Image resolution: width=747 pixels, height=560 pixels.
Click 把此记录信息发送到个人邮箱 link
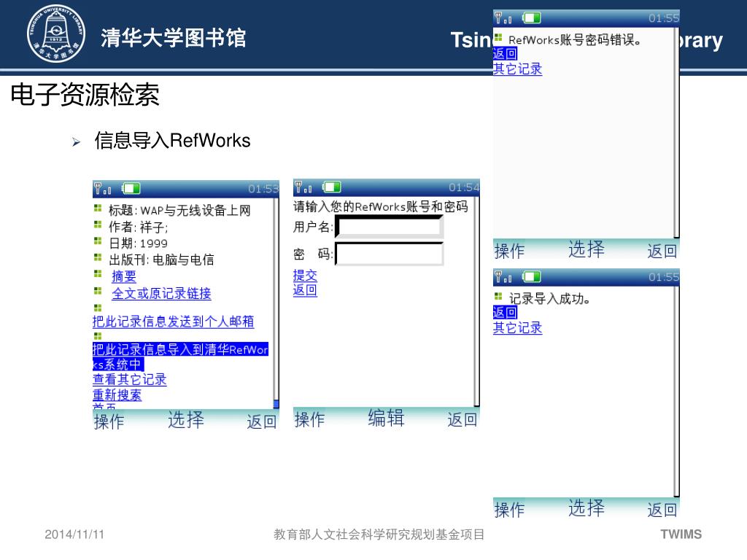(174, 322)
